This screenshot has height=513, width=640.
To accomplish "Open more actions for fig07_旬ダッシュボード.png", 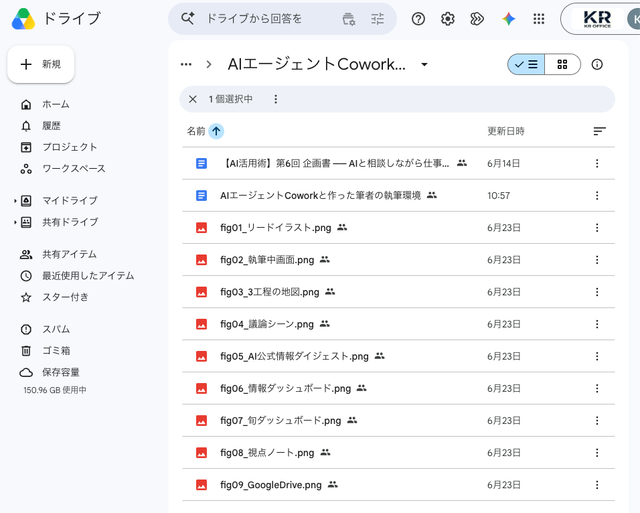I will pos(597,420).
